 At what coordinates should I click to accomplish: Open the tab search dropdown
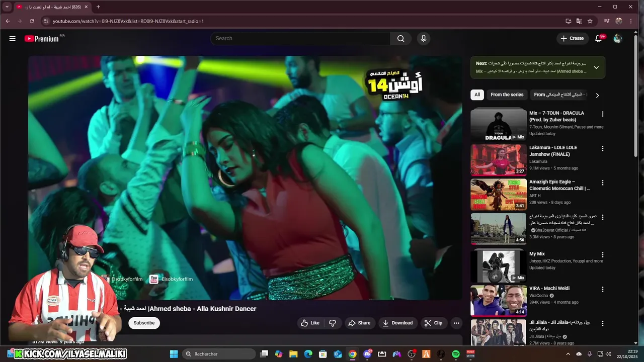tap(7, 7)
